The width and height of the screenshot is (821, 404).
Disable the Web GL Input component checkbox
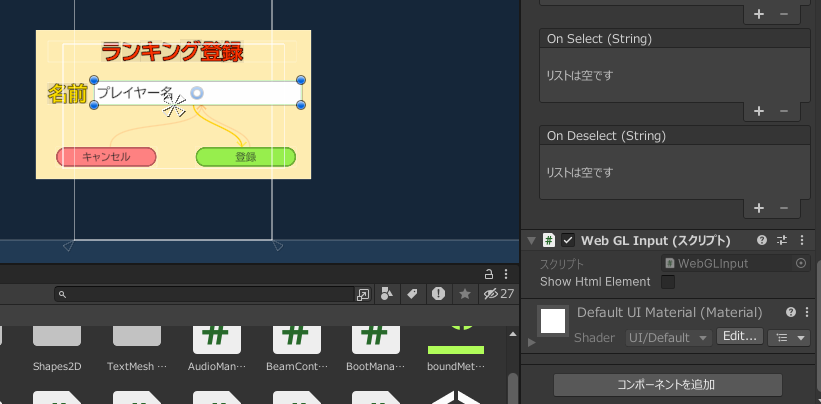point(568,240)
